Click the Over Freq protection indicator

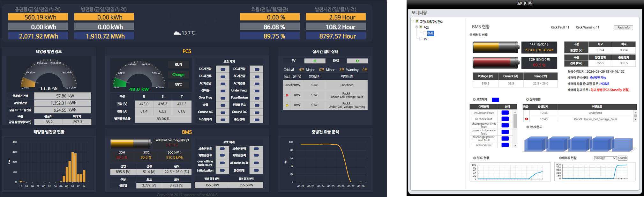[x=223, y=98]
